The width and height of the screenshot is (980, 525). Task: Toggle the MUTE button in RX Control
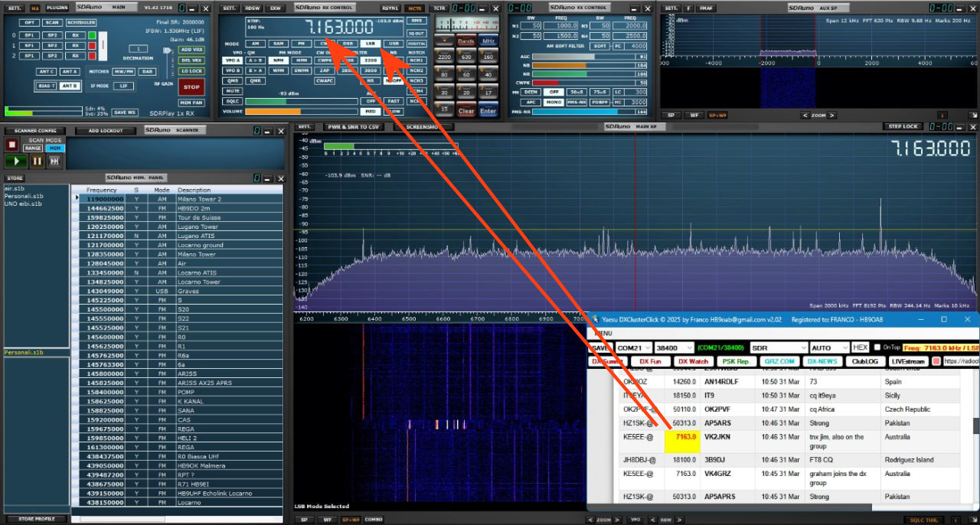tap(232, 91)
